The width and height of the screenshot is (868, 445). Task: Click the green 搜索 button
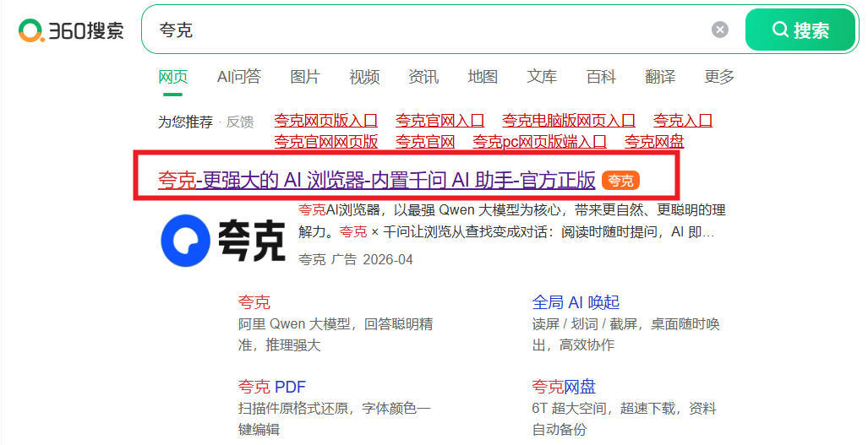tap(800, 30)
